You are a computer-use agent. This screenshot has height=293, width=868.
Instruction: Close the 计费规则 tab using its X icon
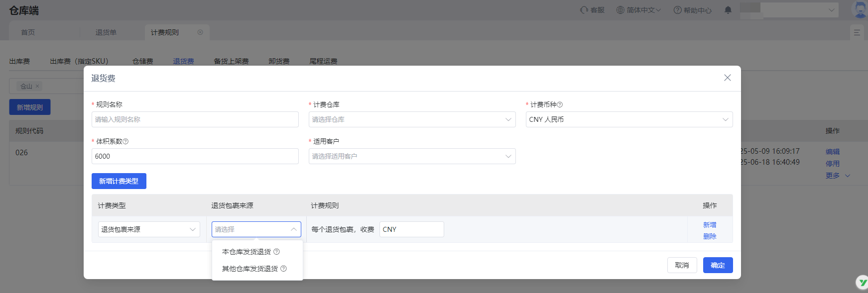[x=200, y=32]
